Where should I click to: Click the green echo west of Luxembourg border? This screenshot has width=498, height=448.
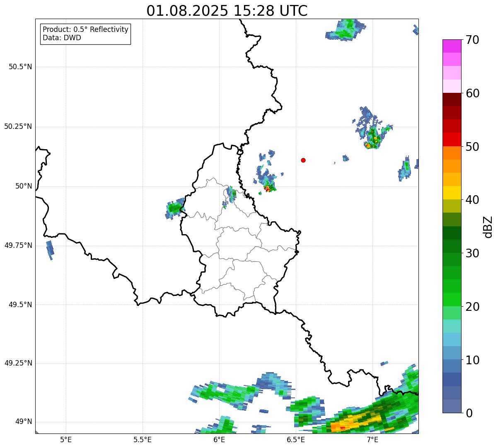(174, 208)
